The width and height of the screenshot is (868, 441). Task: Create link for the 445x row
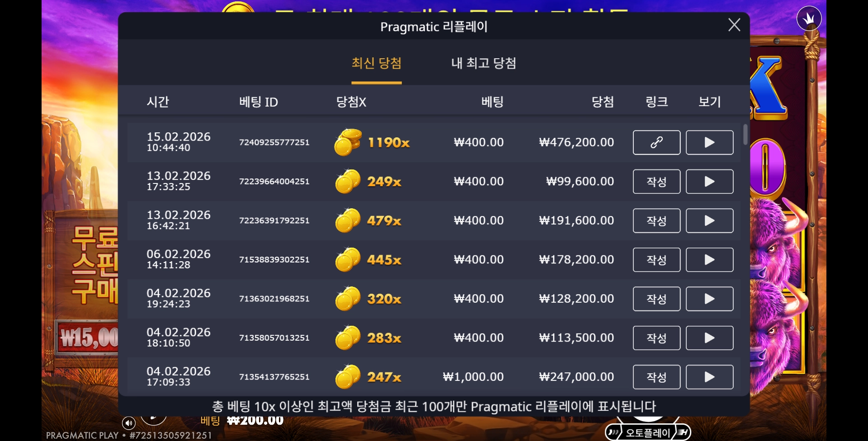pos(656,260)
